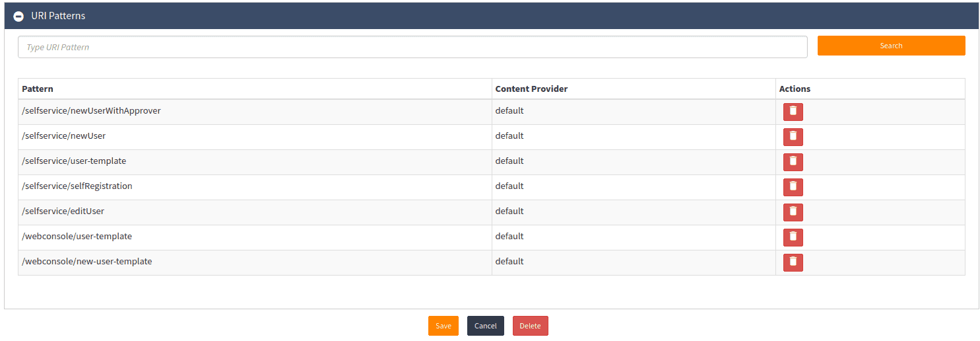Delete the /selfservice/newUser pattern row
The width and height of the screenshot is (980, 341).
[x=793, y=137]
